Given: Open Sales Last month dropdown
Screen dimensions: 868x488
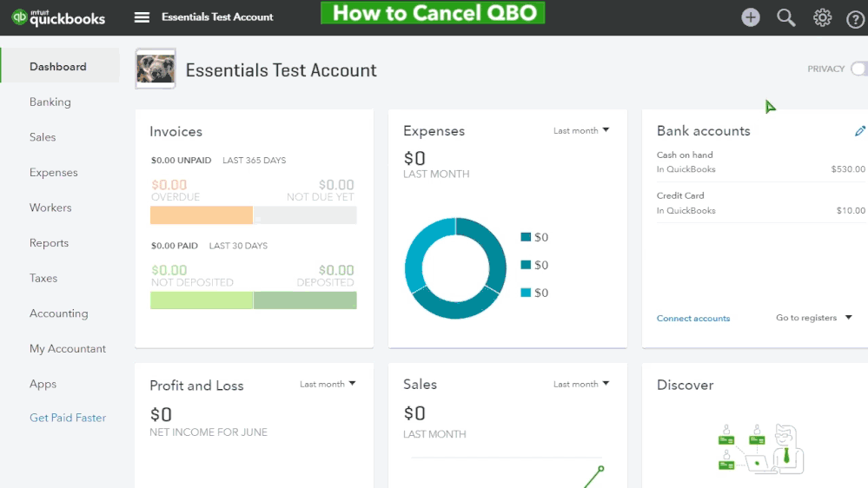Looking at the screenshot, I should [x=581, y=384].
